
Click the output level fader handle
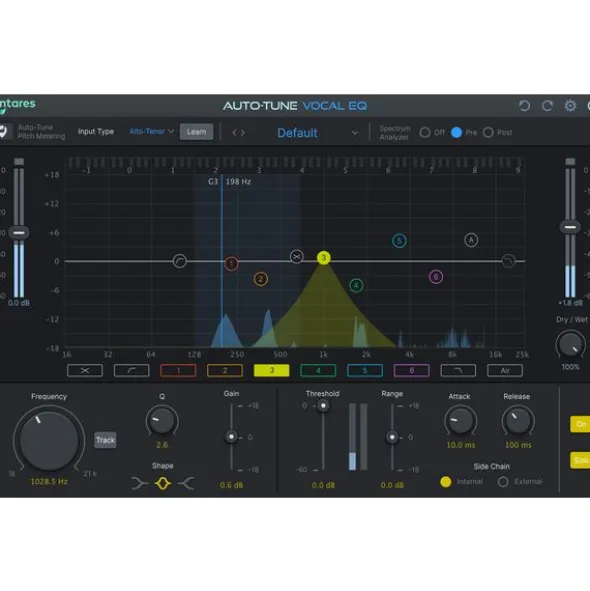(x=570, y=227)
